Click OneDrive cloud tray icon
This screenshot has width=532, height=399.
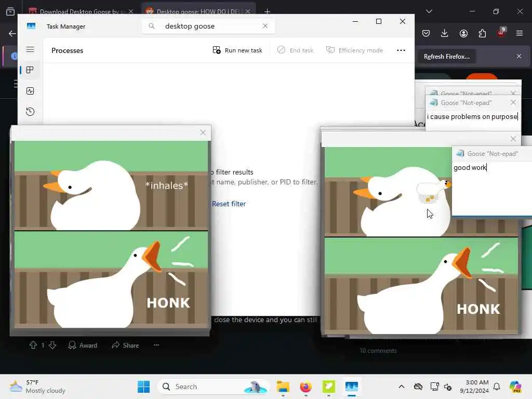click(418, 387)
